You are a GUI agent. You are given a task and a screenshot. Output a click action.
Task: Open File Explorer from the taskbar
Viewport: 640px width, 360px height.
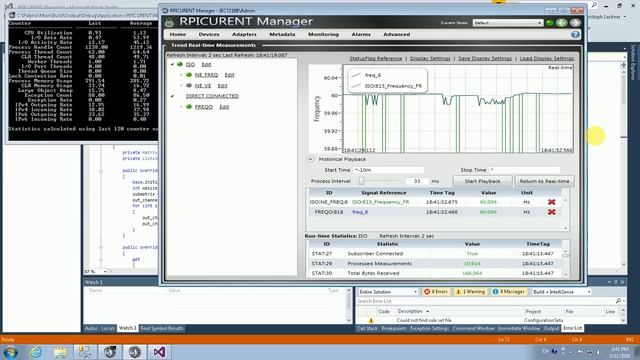click(60, 352)
